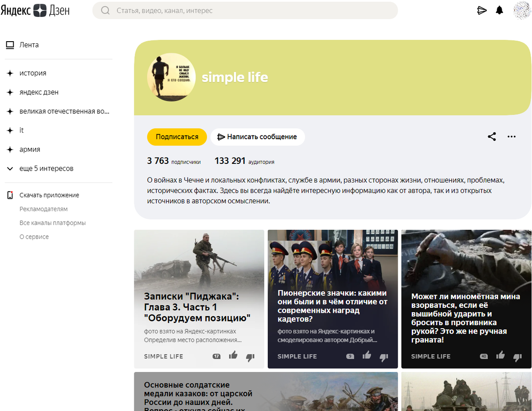Click Написать сообщение button

(x=258, y=137)
